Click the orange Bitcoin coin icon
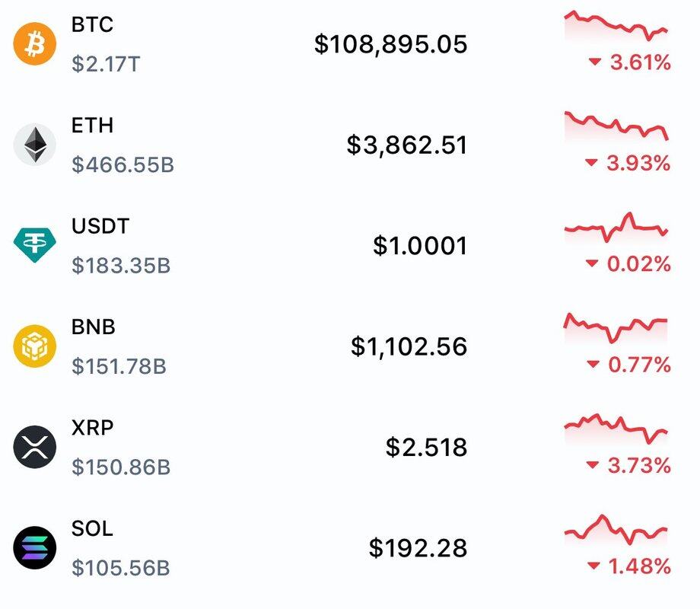 (35, 44)
